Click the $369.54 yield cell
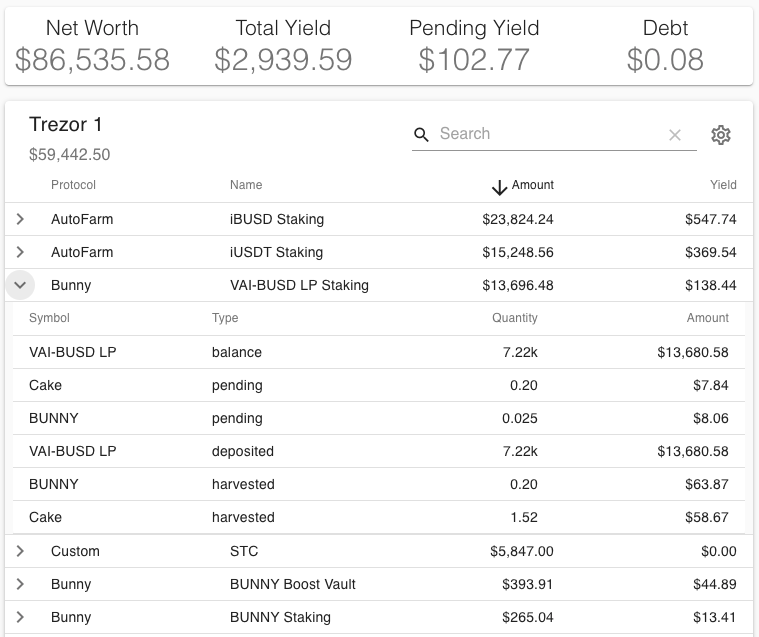This screenshot has width=759, height=637. (711, 252)
